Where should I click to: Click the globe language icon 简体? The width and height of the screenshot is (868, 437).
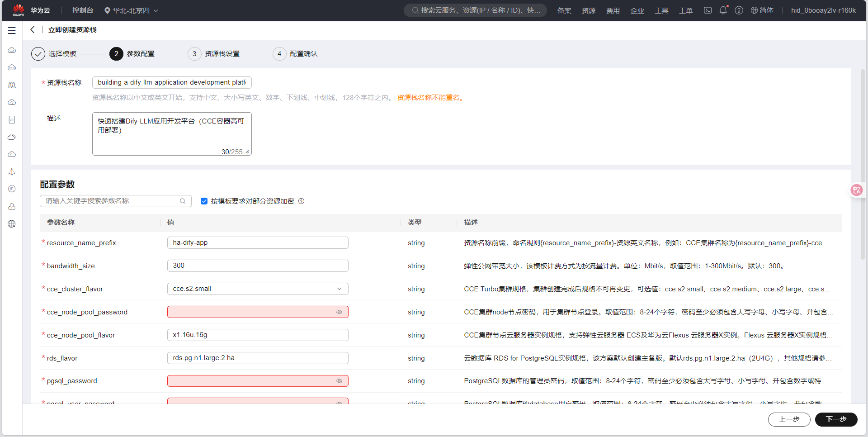tap(762, 10)
